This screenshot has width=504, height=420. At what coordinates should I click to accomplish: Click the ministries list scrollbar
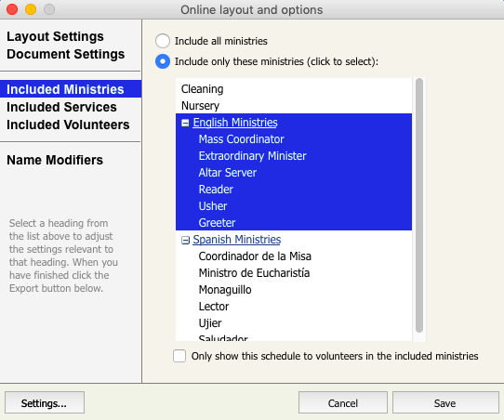419,205
